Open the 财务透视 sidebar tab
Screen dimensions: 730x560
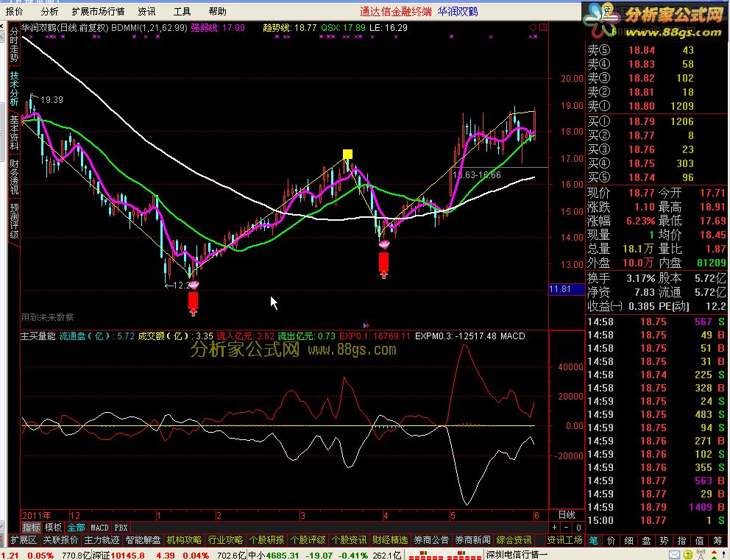pos(15,177)
